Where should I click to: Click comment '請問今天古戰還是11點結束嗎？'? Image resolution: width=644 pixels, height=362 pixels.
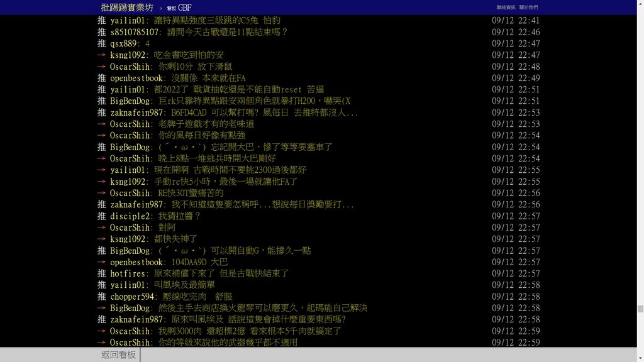[228, 32]
